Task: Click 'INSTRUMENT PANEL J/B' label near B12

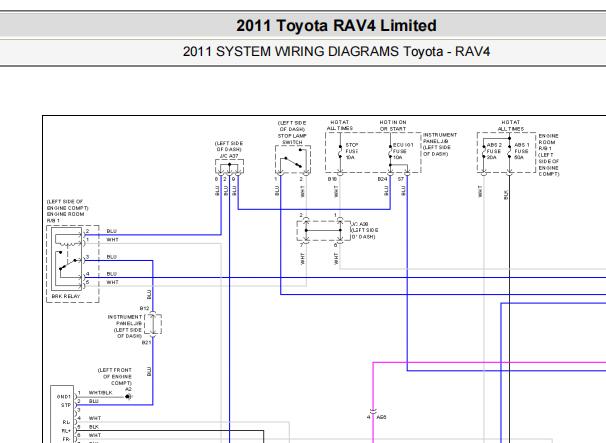Action: tap(125, 320)
